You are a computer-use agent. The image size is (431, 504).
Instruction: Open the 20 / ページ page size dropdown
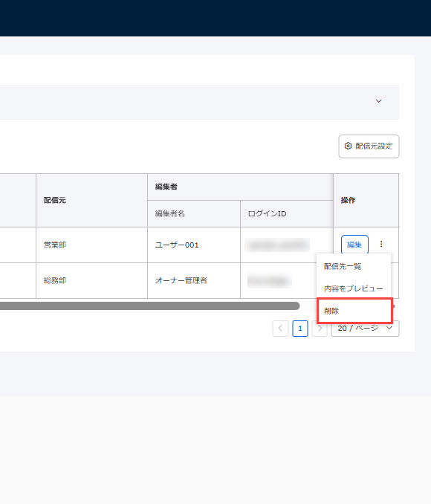point(365,328)
